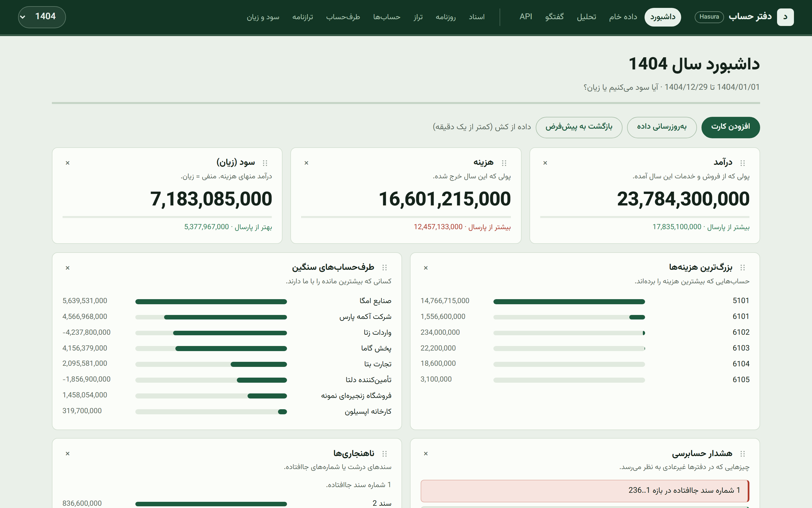This screenshot has height=508, width=812.
Task: Click the افزودن کارت button
Action: click(x=731, y=127)
